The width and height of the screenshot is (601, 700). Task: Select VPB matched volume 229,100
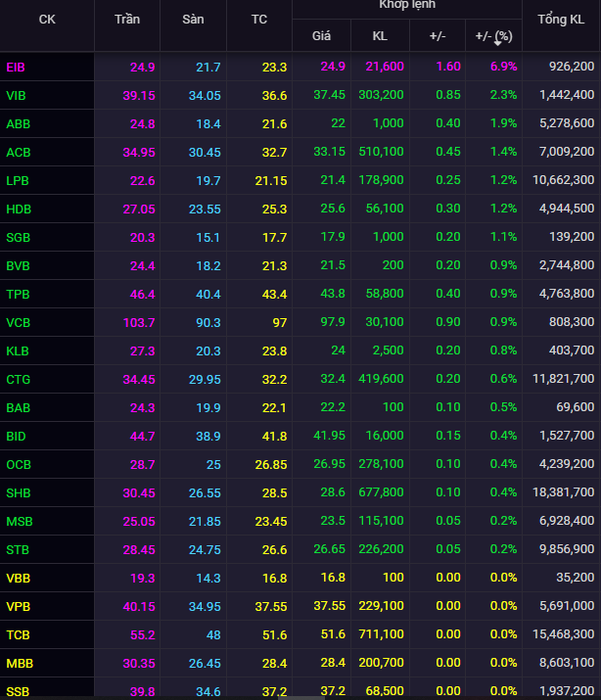pyautogui.click(x=381, y=606)
